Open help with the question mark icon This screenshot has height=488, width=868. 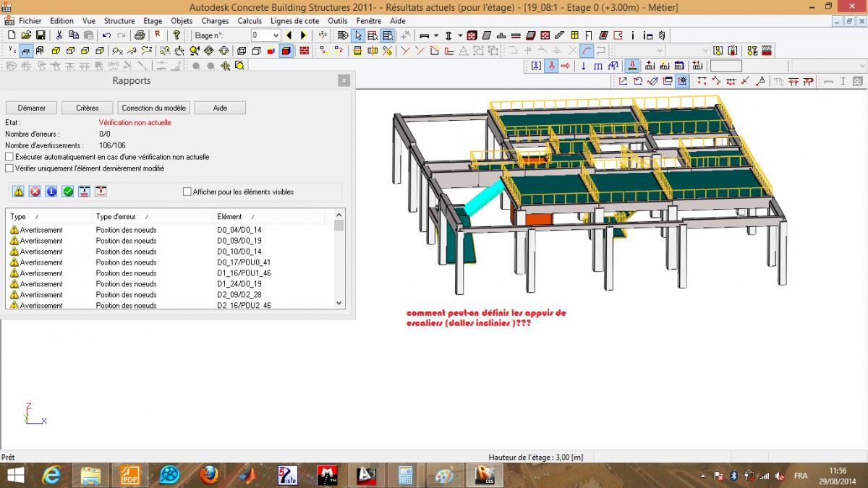tap(176, 35)
